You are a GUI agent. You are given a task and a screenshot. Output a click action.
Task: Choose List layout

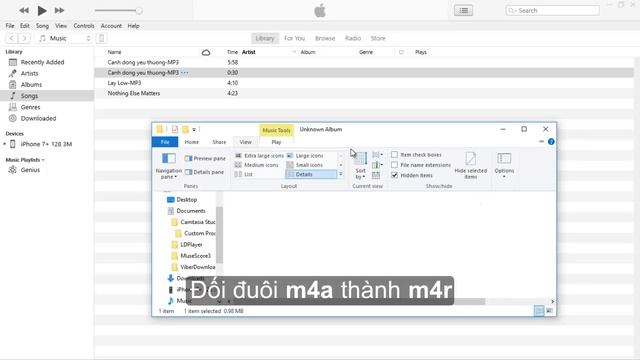point(244,174)
